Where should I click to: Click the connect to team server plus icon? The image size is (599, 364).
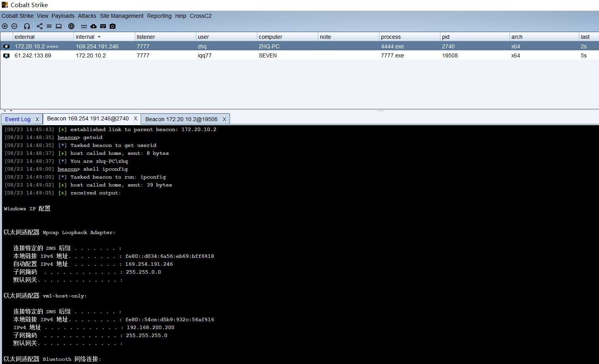point(5,26)
